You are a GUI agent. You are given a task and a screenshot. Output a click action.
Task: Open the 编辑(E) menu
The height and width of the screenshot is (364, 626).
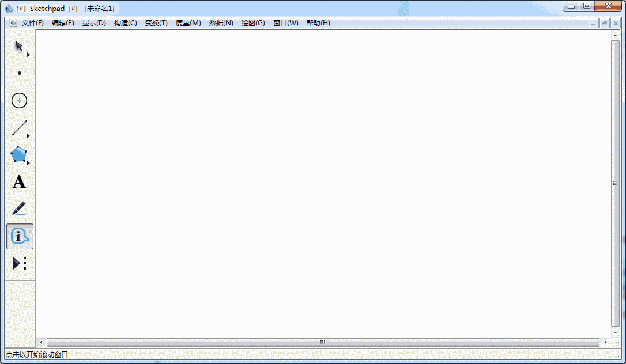(63, 23)
